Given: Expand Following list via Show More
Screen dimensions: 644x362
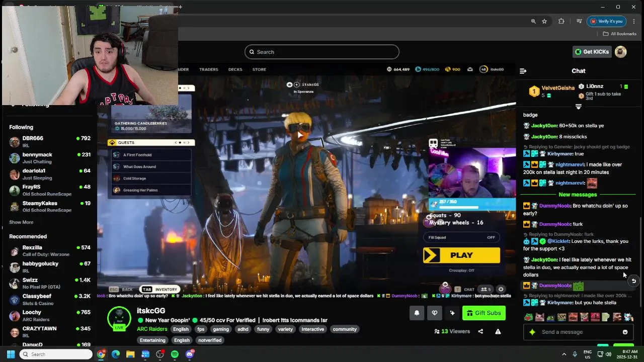Looking at the screenshot, I should pos(21,222).
